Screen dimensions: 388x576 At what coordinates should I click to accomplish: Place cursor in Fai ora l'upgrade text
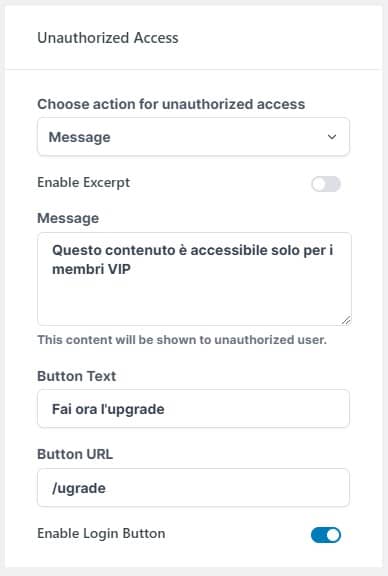pyautogui.click(x=108, y=409)
